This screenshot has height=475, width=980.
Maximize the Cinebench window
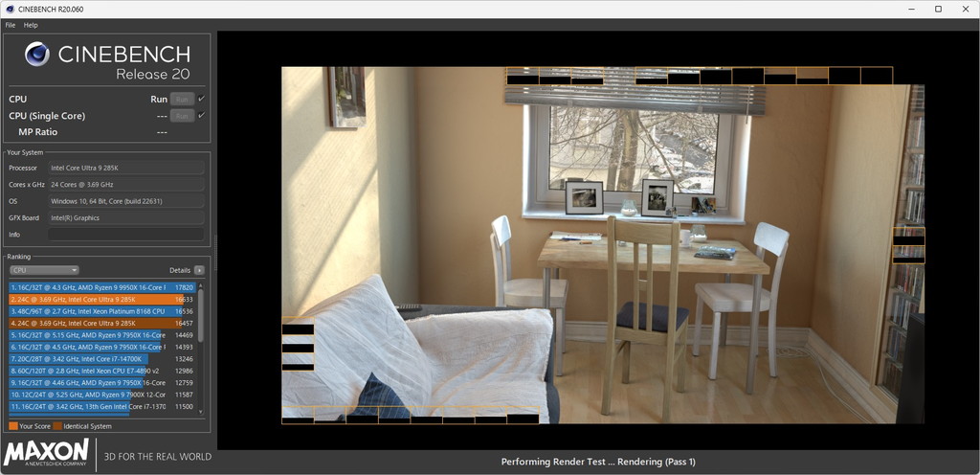click(x=938, y=9)
